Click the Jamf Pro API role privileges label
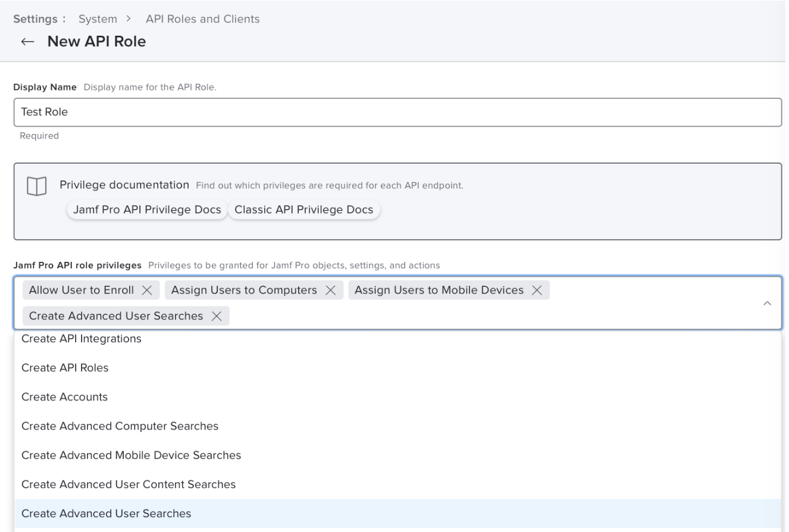Screen dimensions: 789x532 79,265
